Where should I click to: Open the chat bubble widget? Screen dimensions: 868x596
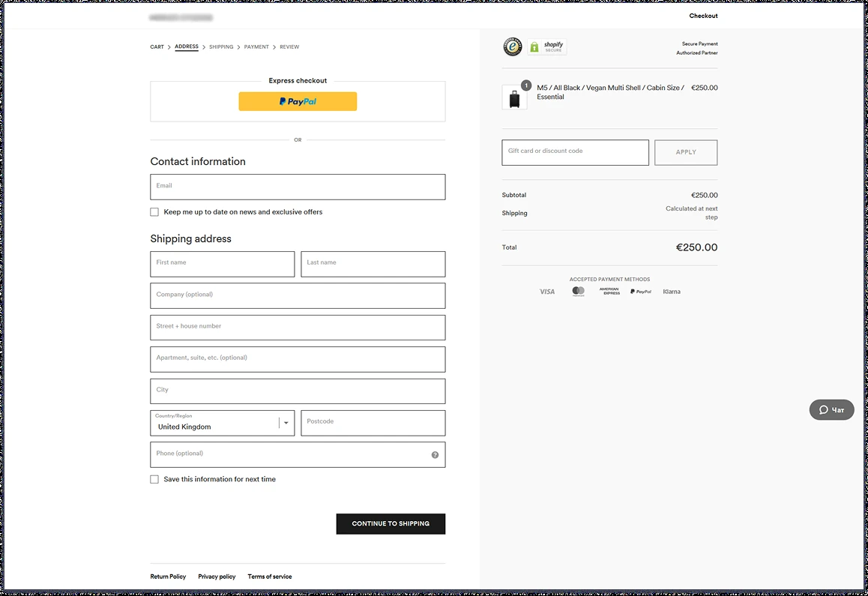click(831, 410)
